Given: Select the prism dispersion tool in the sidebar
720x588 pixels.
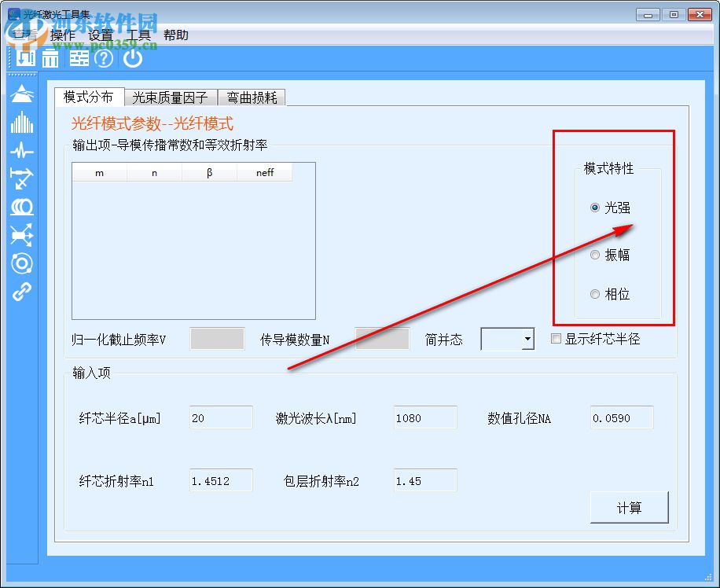Looking at the screenshot, I should coord(21,94).
